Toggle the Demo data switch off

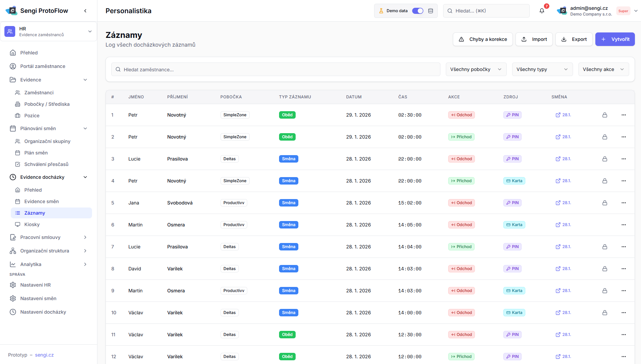pos(417,11)
